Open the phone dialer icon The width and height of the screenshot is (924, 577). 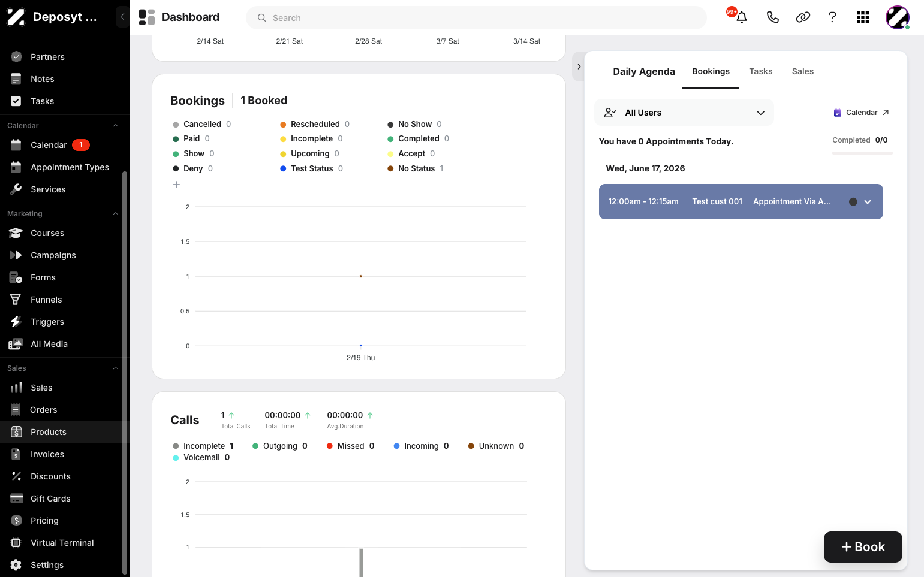(772, 17)
